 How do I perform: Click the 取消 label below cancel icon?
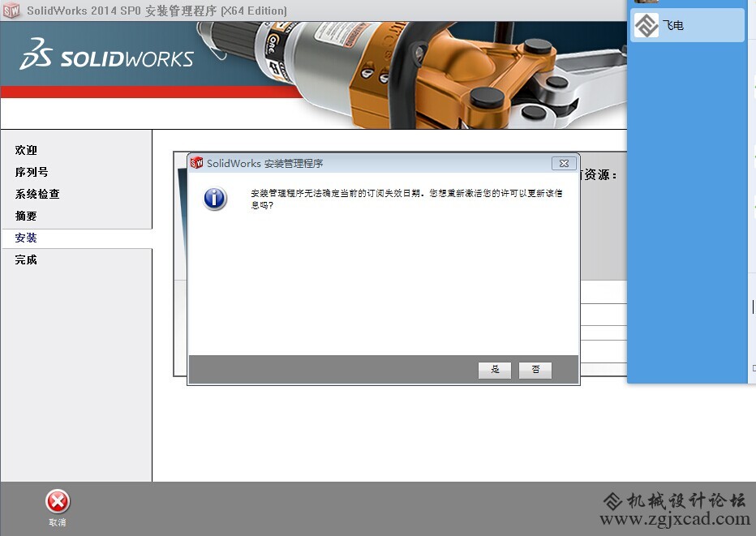[x=58, y=522]
